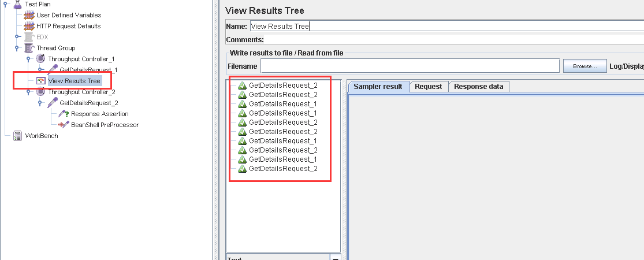Screen dimensions: 644x260
Task: Collapse the Thread Group node handle
Action: point(17,48)
